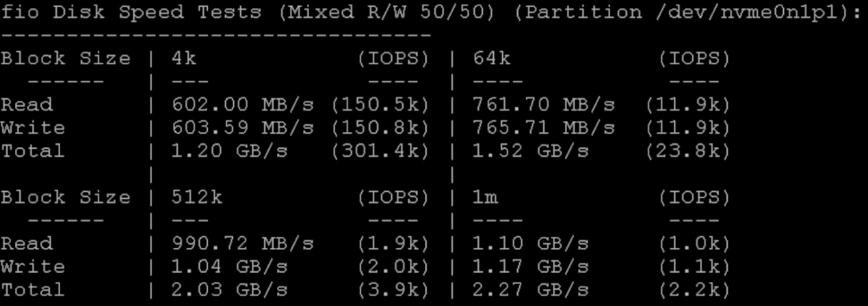Click the 1m write speed 1.17 GB/s
The image size is (868, 306).
(531, 267)
